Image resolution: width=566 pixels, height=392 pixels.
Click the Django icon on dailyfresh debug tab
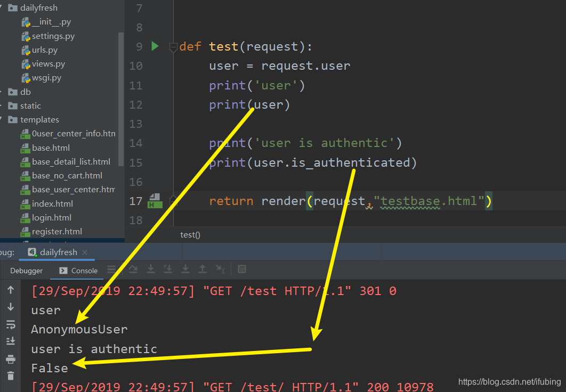click(x=33, y=252)
